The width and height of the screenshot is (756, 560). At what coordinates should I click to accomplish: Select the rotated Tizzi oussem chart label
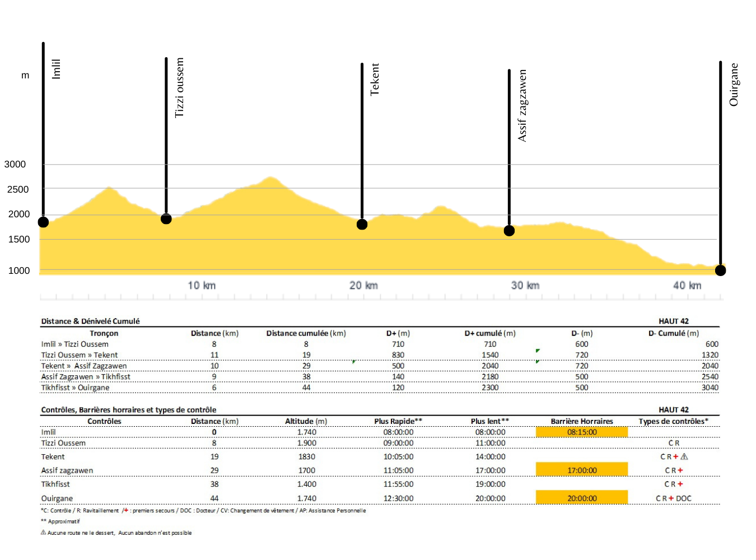[x=179, y=87]
